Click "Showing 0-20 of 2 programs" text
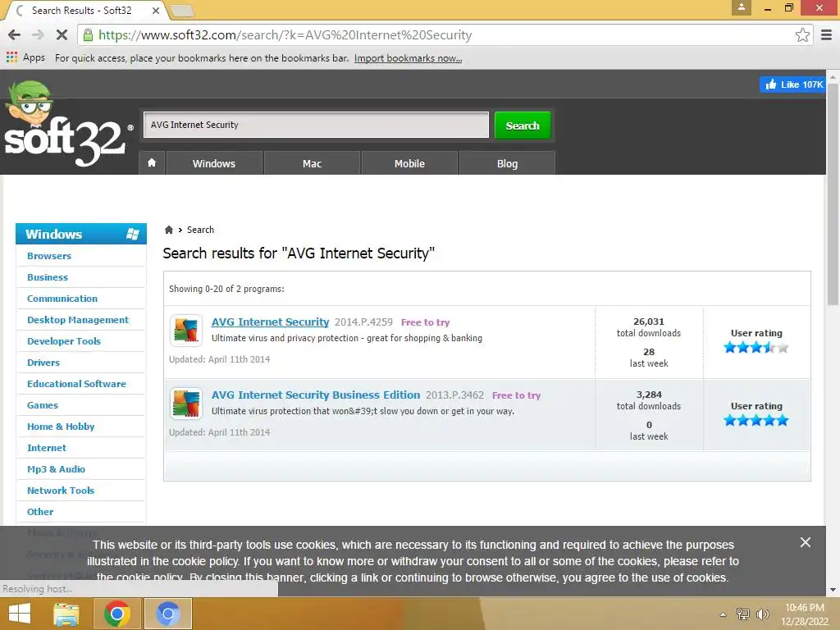The image size is (840, 630). (x=226, y=289)
